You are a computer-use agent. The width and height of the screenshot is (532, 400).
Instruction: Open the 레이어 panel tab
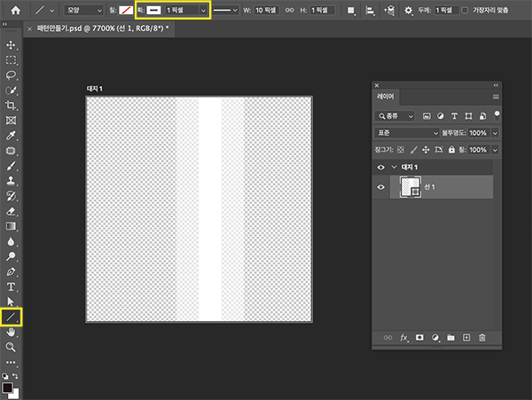(387, 96)
